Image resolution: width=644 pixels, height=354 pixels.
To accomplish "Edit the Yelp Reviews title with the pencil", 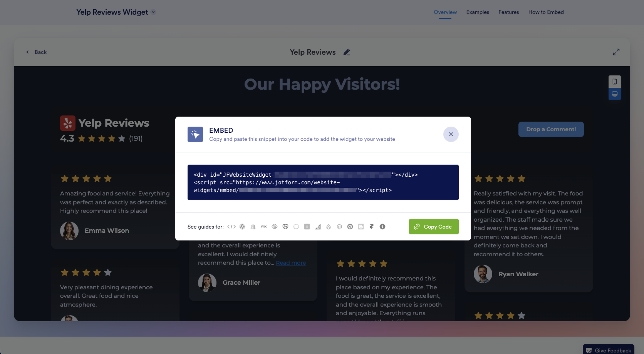I will [347, 52].
